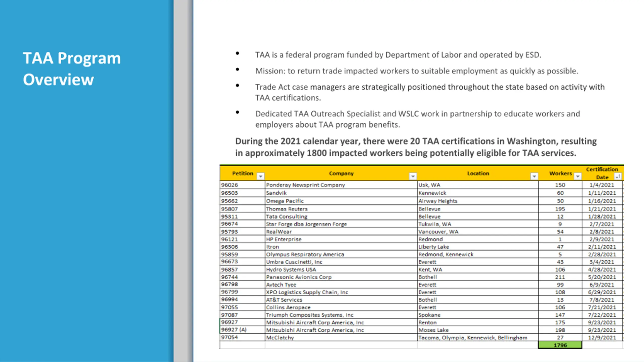Click Panasonic Avionics Corp cell
644x362 pixels.
tap(341, 277)
